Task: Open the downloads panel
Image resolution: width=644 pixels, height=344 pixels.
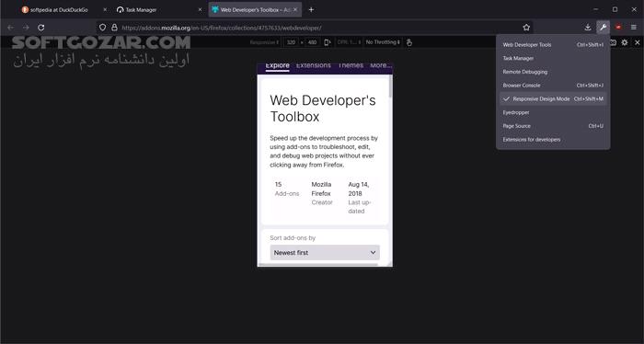Action: [x=587, y=28]
